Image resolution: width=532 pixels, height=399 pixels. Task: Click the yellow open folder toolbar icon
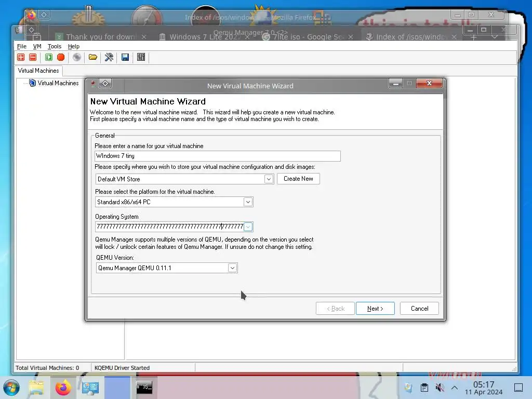(93, 57)
